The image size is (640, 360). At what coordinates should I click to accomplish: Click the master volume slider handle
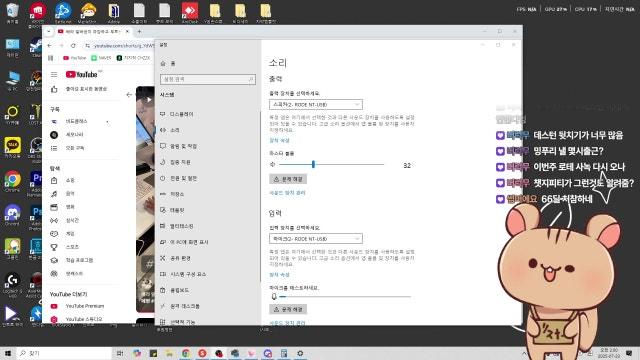(313, 164)
